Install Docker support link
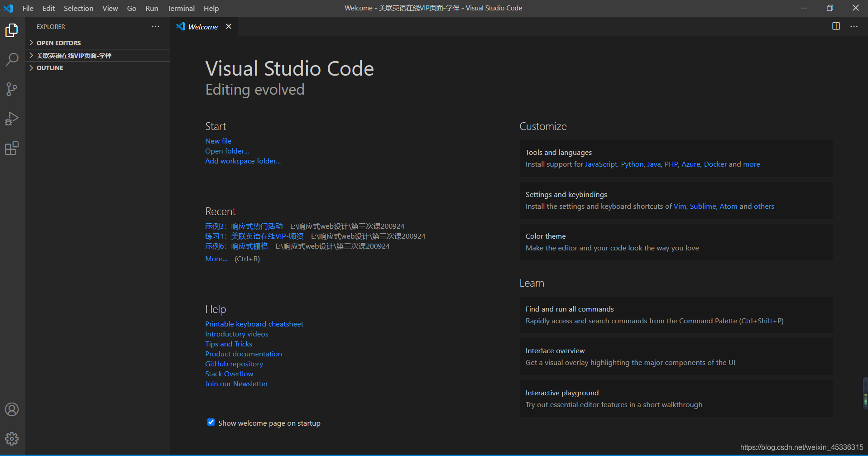 (x=715, y=164)
